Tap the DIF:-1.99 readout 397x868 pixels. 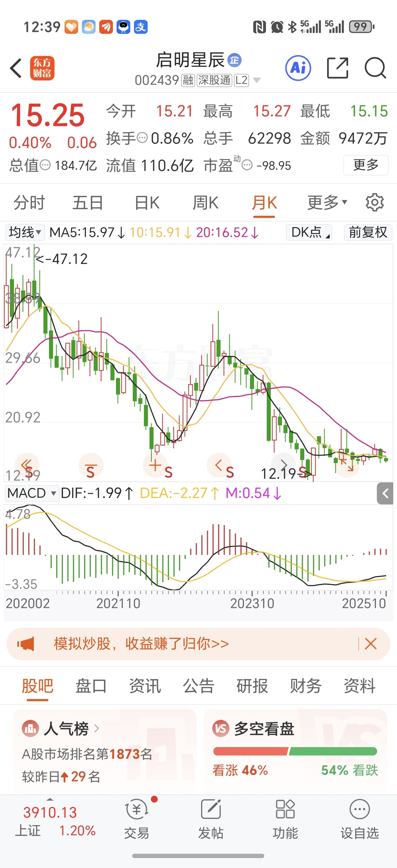tap(97, 493)
